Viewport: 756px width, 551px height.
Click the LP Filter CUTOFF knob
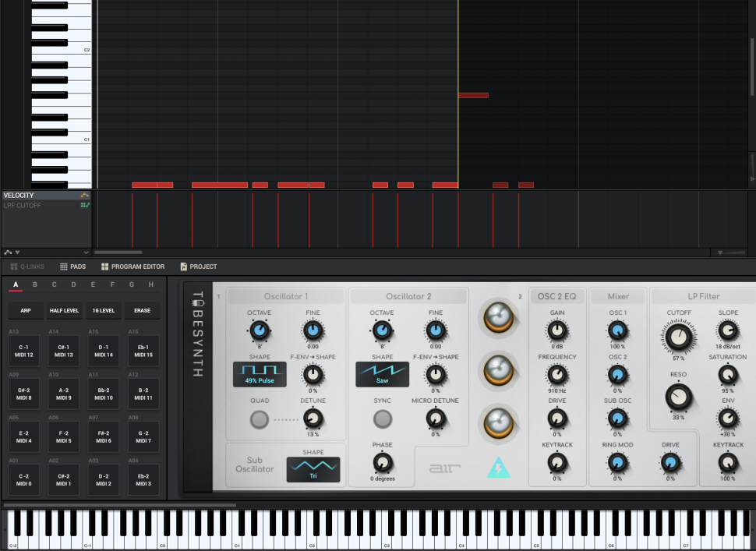click(x=679, y=337)
